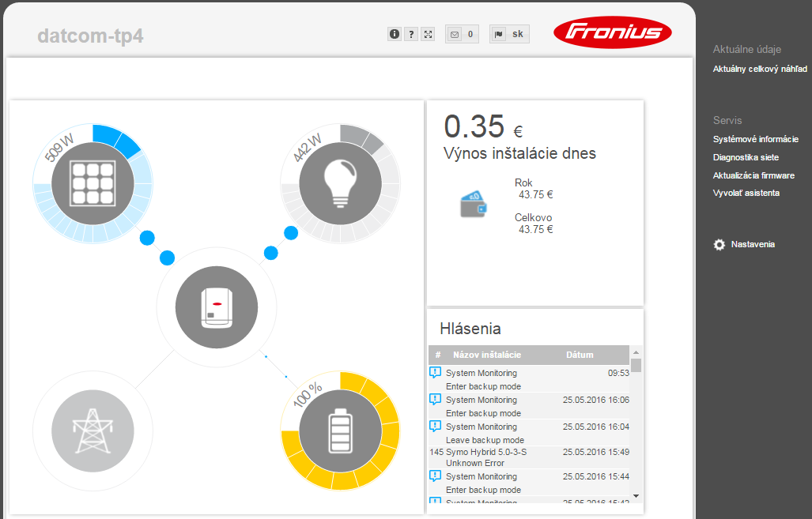This screenshot has width=812, height=519.
Task: Click the 0.35 € earnings value
Action: [x=483, y=126]
